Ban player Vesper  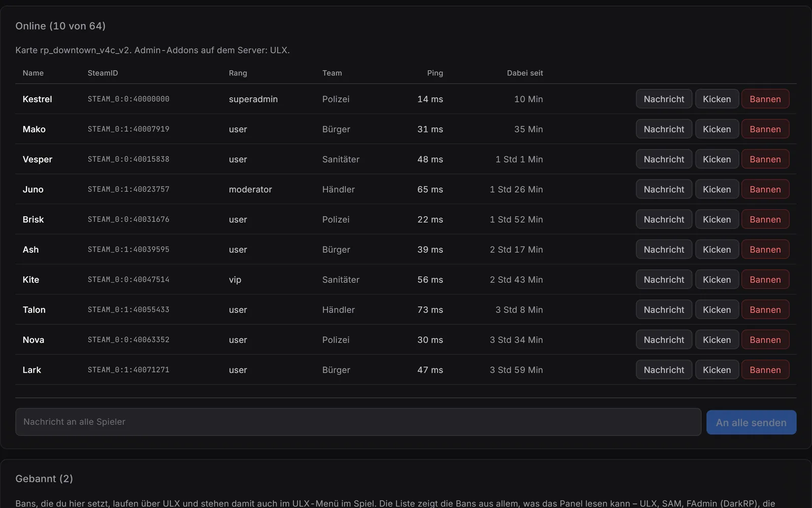coord(765,159)
